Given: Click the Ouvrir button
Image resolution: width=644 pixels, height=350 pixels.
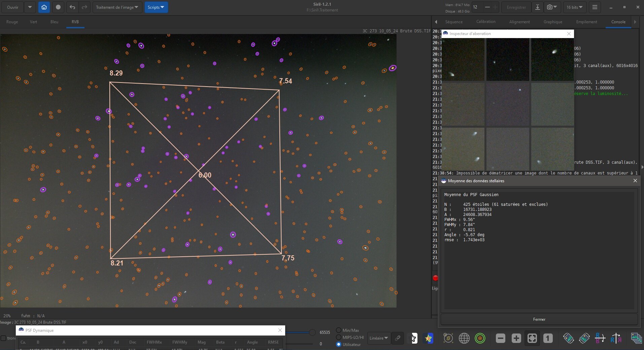Looking at the screenshot, I should pyautogui.click(x=13, y=7).
